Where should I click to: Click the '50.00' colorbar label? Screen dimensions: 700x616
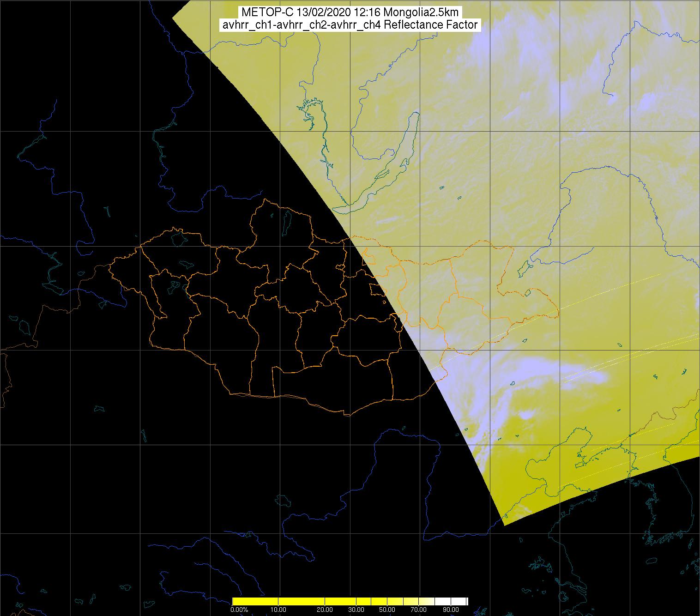387,610
